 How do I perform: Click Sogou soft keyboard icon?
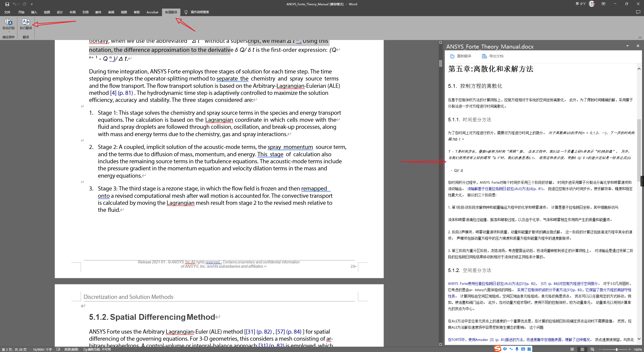tap(523, 349)
